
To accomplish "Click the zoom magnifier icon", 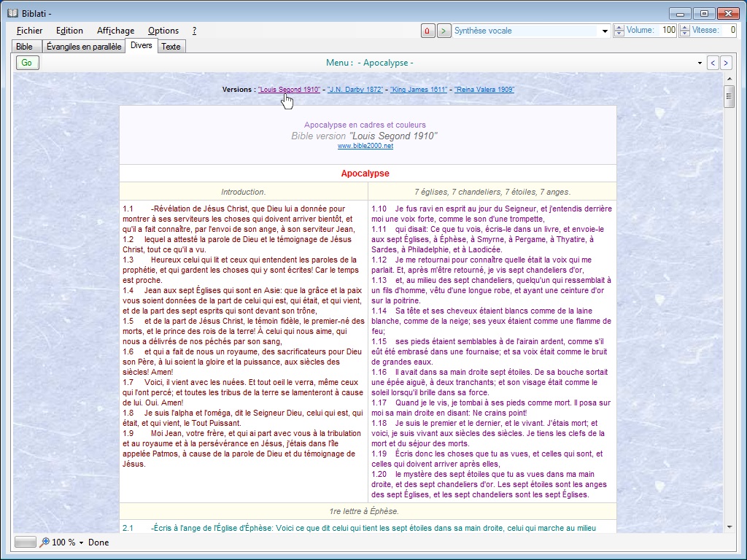I will coord(44,542).
